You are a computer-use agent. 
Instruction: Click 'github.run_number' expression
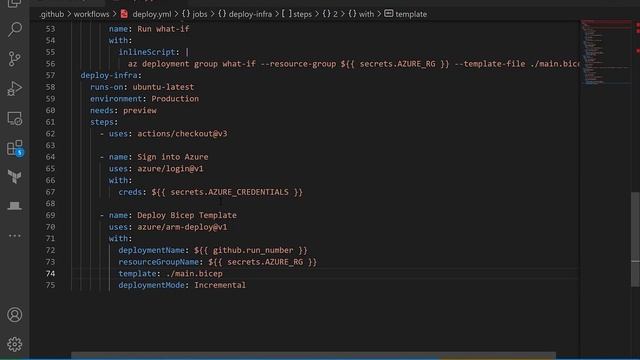(253, 250)
